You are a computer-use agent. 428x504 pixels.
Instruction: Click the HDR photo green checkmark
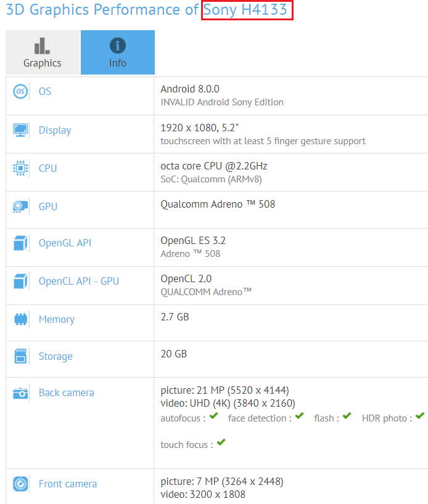(419, 416)
